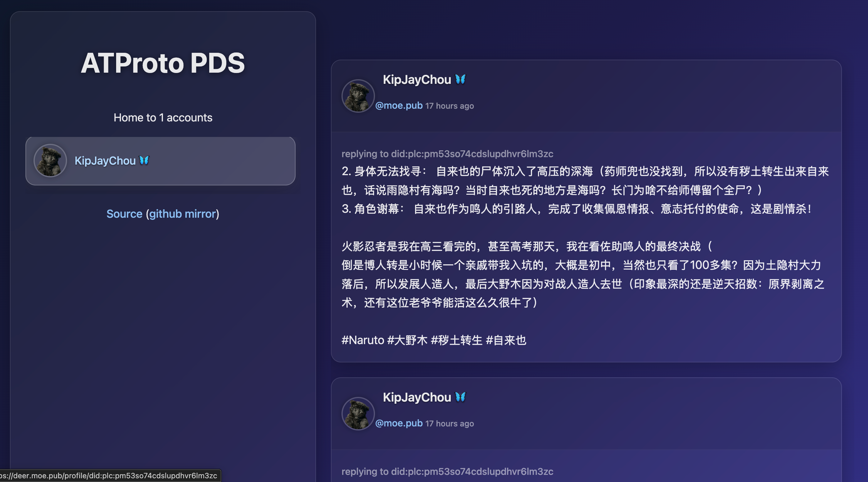Click the first post's 17 hours ago timestamp
868x482 pixels.
coord(450,106)
